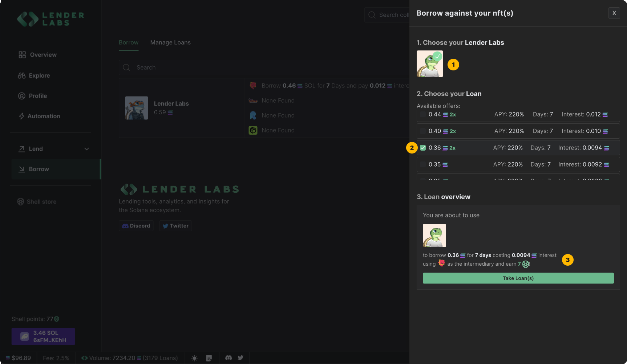Open Discord icon in bottom status bar
627x364 pixels.
click(228, 358)
